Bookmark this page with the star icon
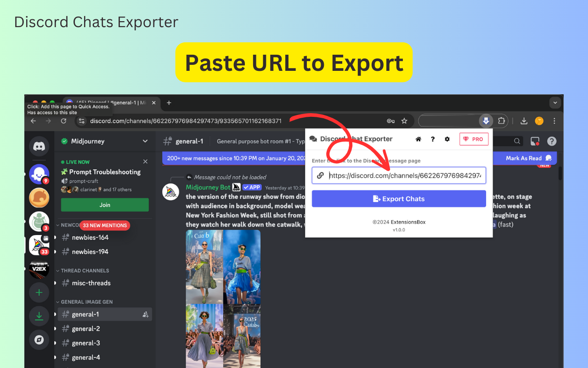 tap(404, 121)
